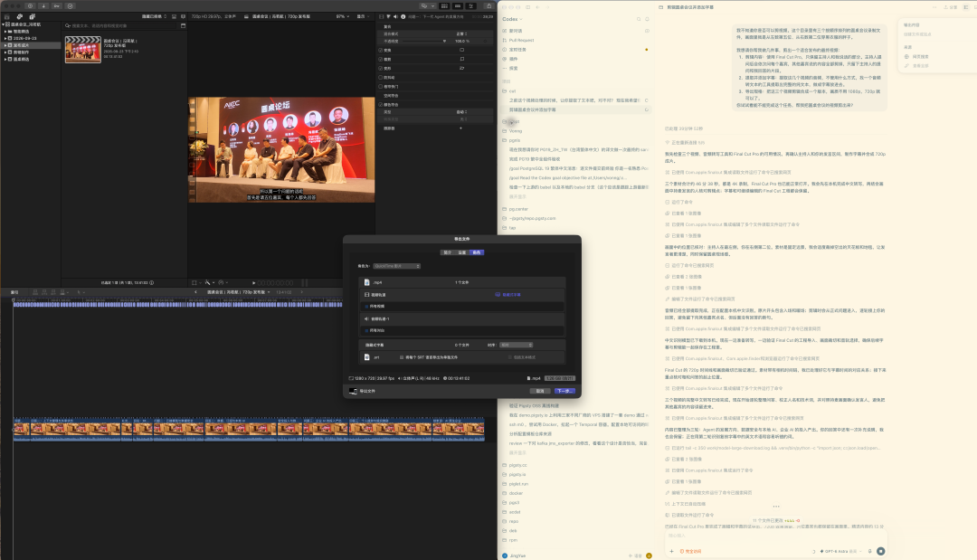This screenshot has width=977, height=560.
Task: Enable the 卷帘快门 (Rolling Shutter) checkbox
Action: click(381, 87)
